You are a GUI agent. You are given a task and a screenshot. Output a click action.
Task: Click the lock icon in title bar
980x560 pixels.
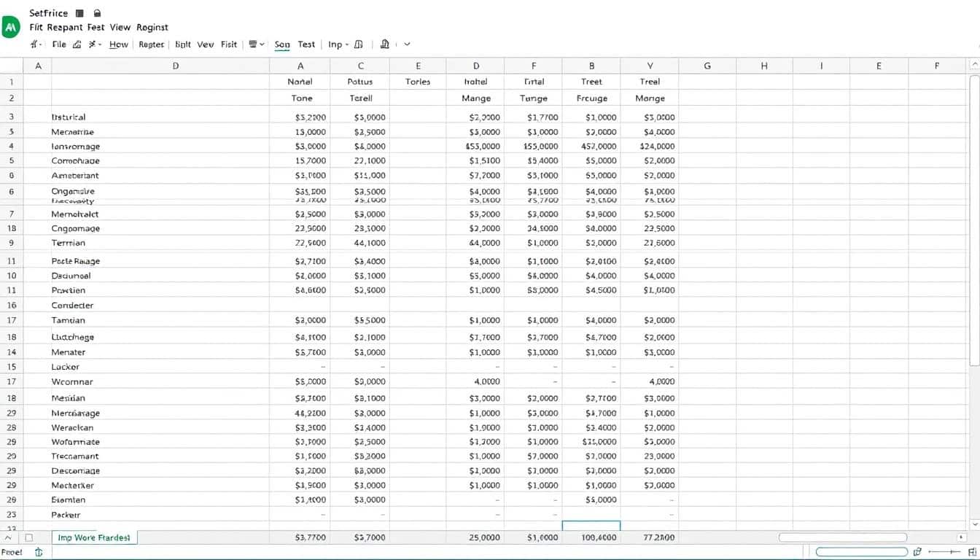click(x=98, y=13)
